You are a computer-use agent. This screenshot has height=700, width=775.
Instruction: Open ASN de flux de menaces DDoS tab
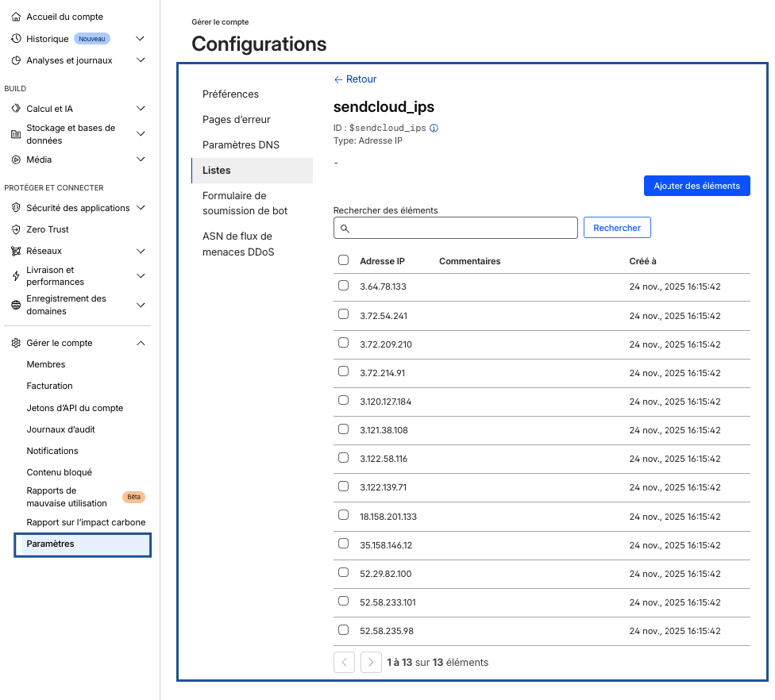tap(252, 244)
